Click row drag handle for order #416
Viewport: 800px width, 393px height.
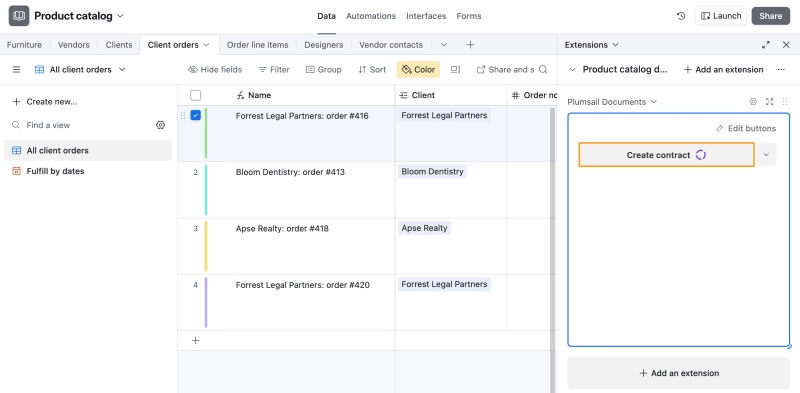tap(183, 116)
